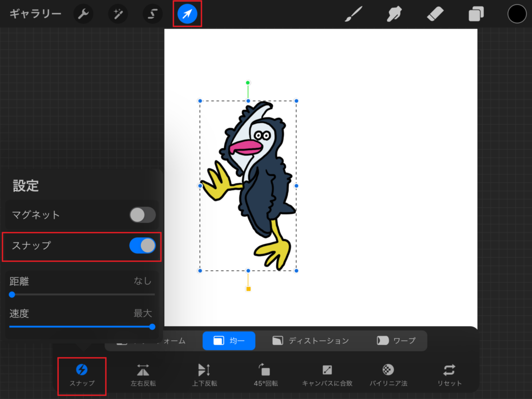
Task: Open the black color swatch picker
Action: tap(517, 14)
